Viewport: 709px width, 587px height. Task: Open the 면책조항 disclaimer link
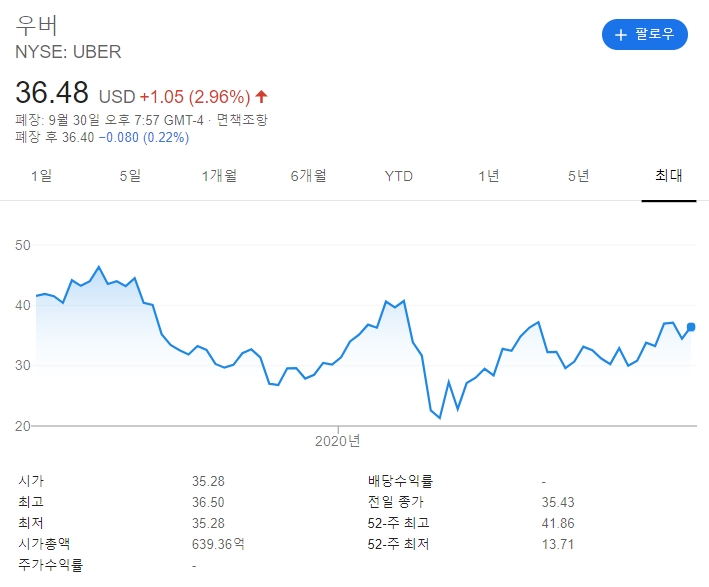[242, 120]
